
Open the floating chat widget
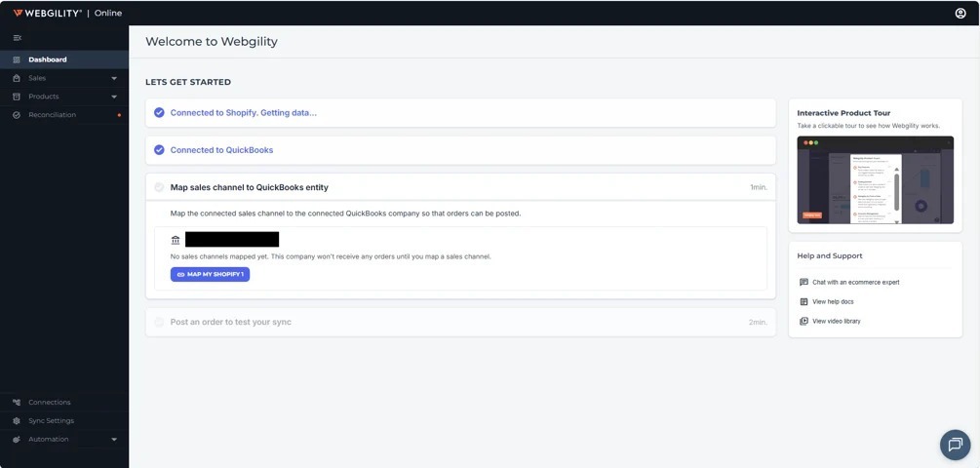[x=955, y=445]
